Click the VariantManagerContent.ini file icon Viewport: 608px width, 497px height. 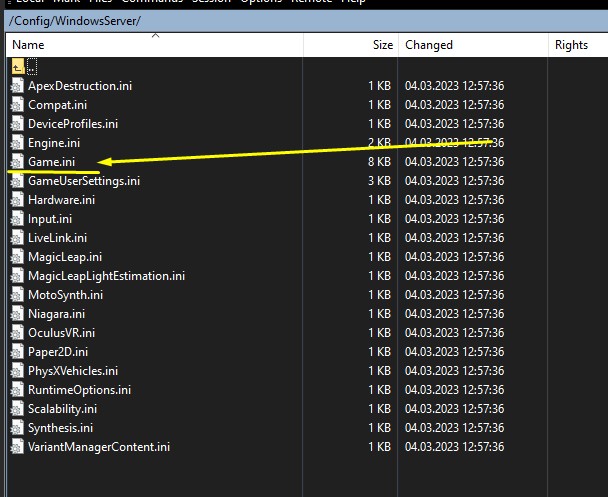pyautogui.click(x=16, y=447)
